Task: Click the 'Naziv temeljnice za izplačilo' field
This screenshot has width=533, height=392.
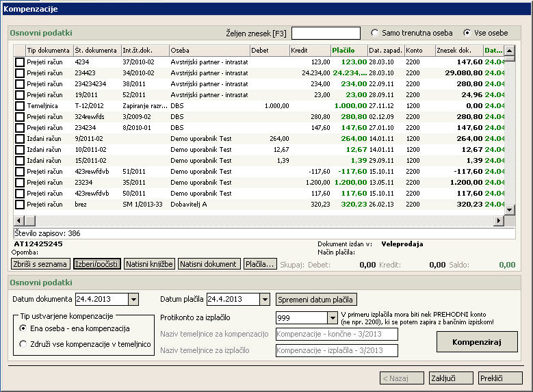Action: (x=337, y=350)
